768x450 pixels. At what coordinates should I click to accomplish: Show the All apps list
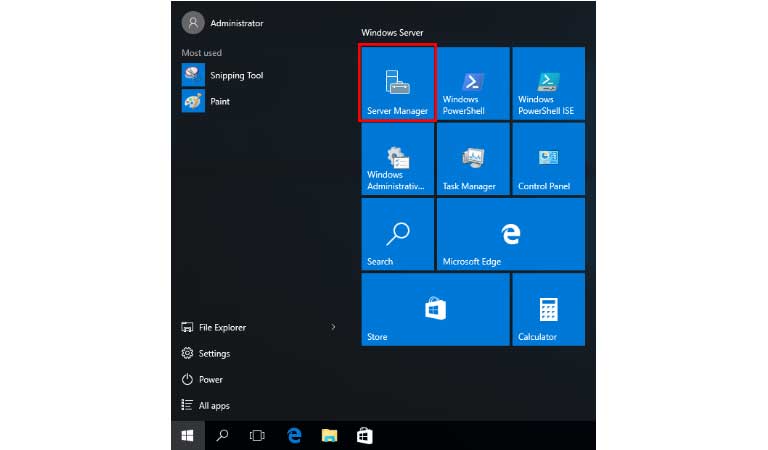click(206, 405)
